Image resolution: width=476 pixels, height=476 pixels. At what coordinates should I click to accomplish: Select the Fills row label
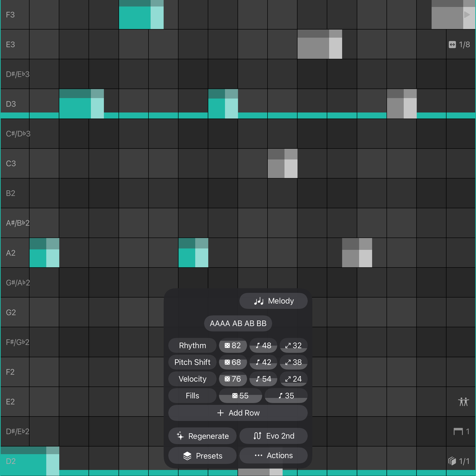[x=192, y=395]
